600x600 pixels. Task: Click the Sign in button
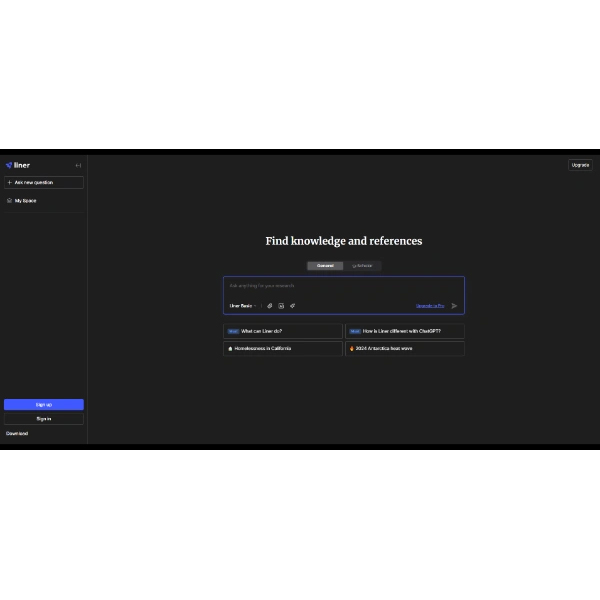click(x=44, y=419)
